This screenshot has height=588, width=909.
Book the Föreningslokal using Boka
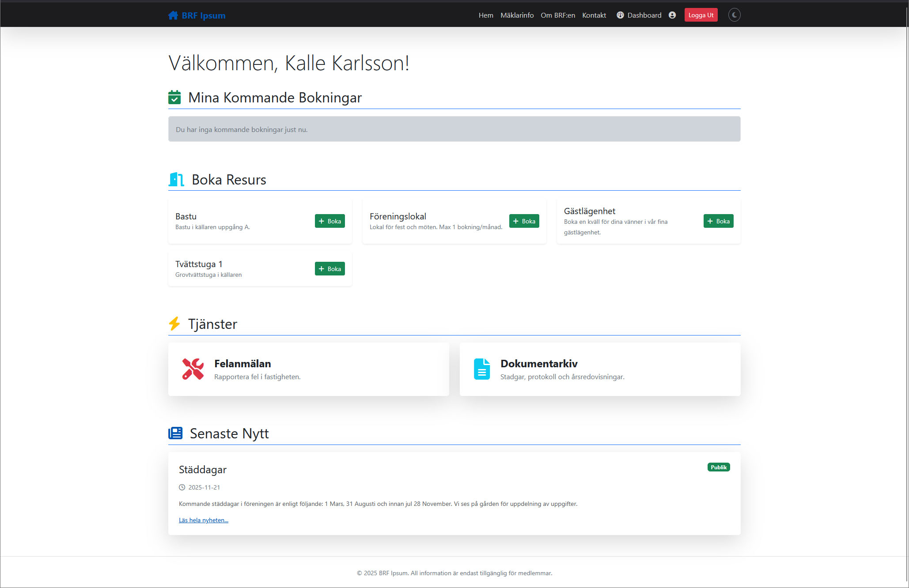[524, 221]
